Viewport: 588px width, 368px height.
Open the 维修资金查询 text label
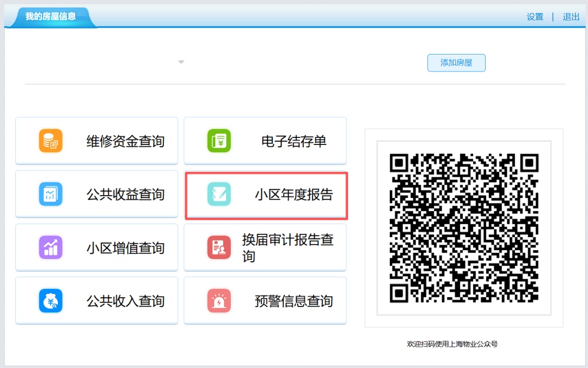(125, 142)
